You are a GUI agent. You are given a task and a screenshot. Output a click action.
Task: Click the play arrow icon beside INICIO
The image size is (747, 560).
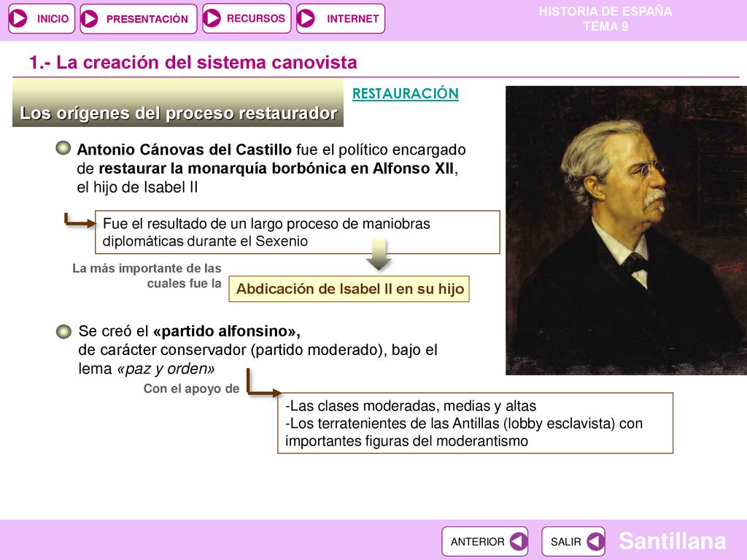pyautogui.click(x=18, y=18)
